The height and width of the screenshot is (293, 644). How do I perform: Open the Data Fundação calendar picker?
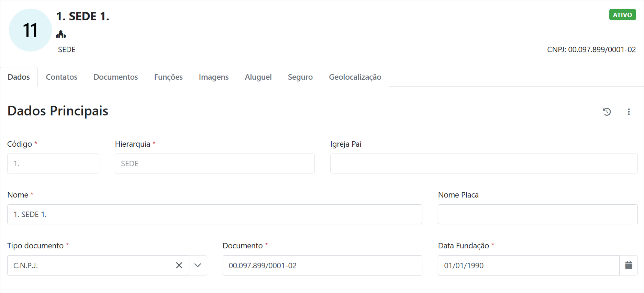pyautogui.click(x=628, y=265)
